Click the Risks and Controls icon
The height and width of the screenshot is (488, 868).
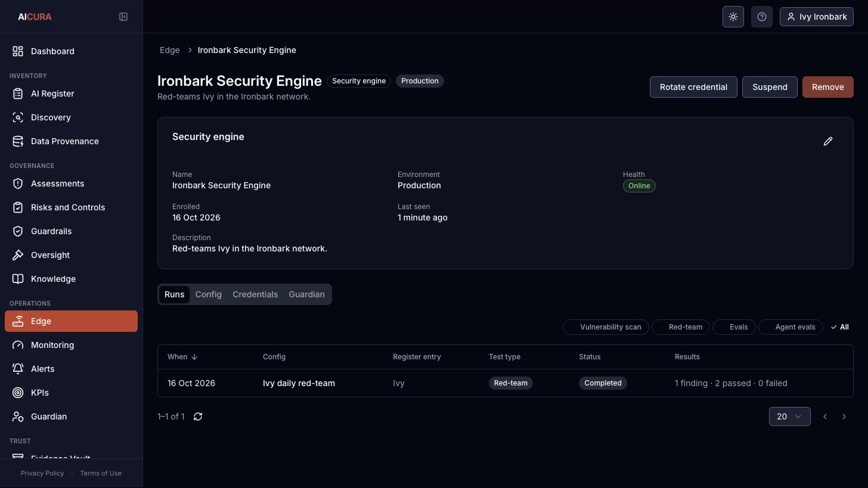click(18, 207)
